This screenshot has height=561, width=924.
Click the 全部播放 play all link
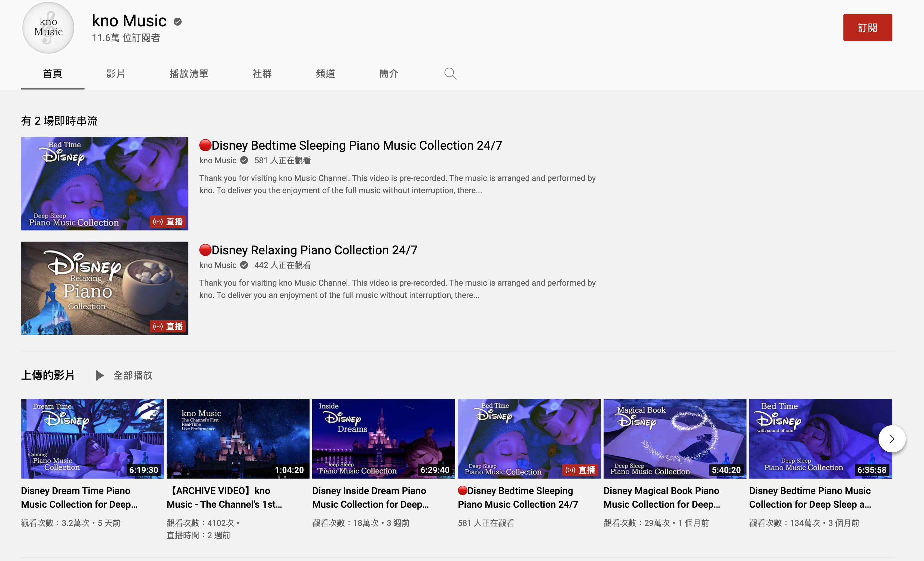133,375
